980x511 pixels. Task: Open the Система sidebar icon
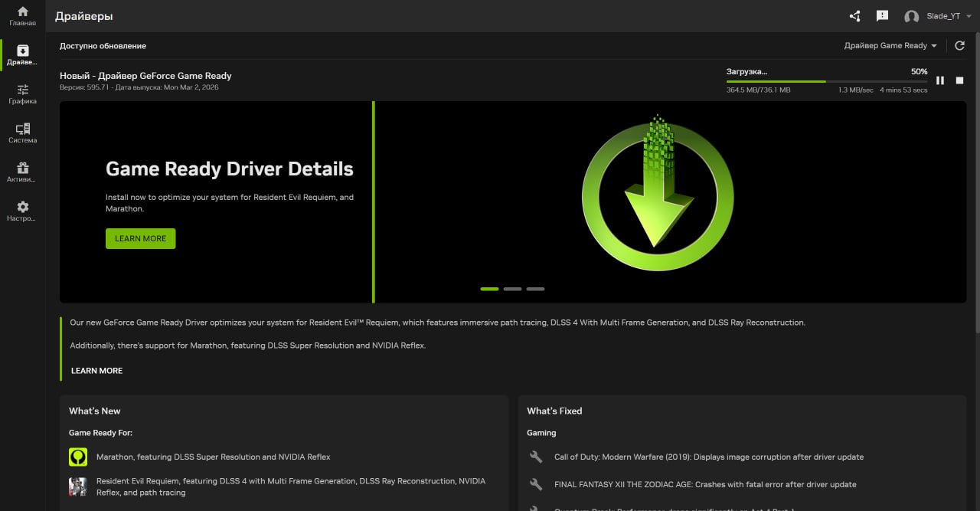coord(23,133)
